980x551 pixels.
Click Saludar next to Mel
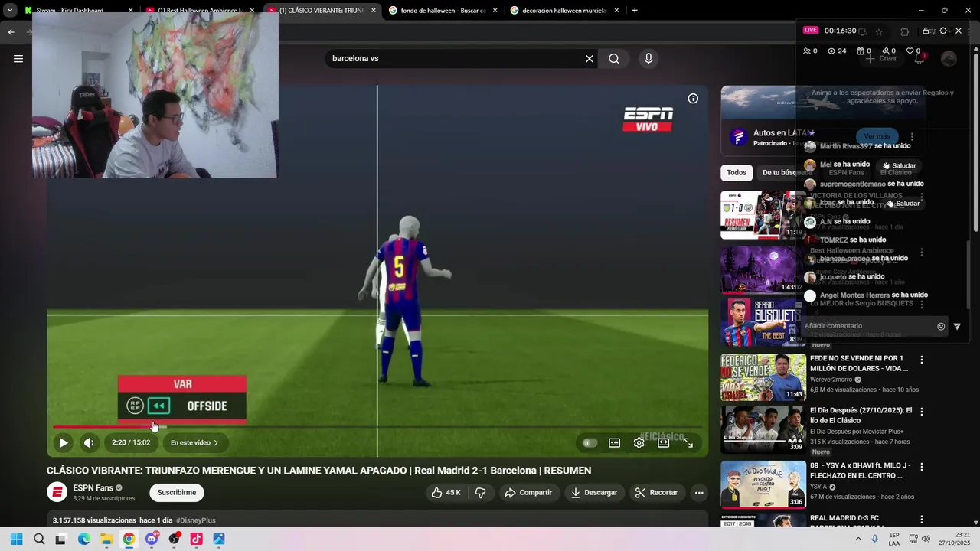click(899, 165)
